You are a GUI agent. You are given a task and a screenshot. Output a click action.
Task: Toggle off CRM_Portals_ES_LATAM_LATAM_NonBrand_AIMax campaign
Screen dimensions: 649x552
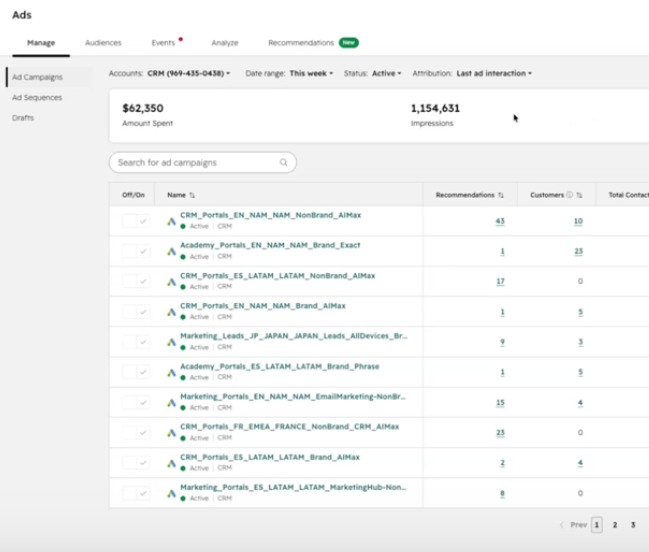click(136, 281)
